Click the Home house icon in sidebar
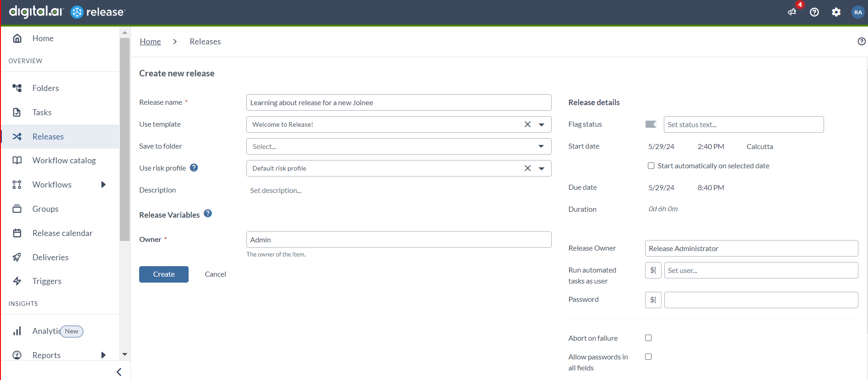 click(17, 38)
